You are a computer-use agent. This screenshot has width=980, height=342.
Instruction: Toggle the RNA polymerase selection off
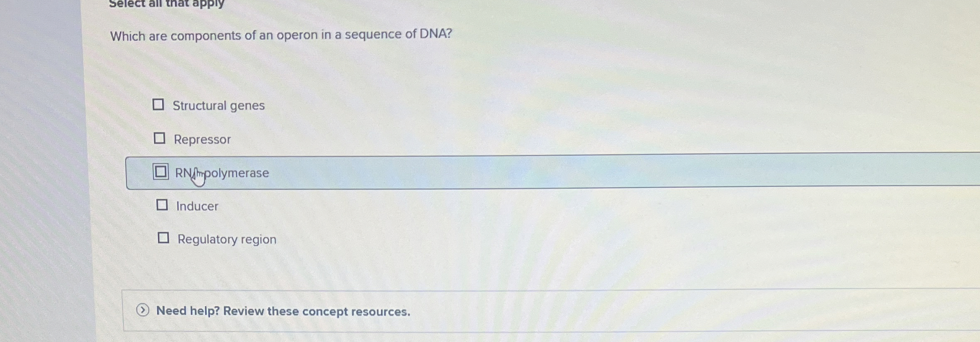pos(160,172)
